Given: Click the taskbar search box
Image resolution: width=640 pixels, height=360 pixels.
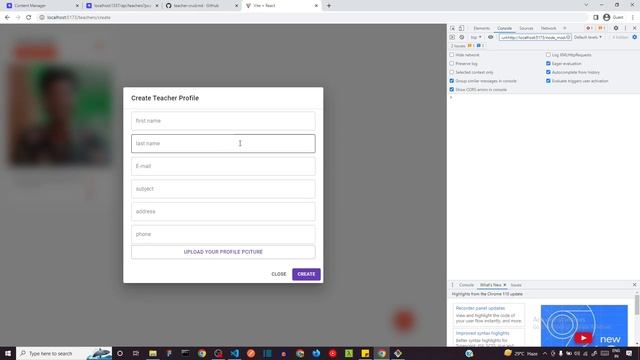Looking at the screenshot, I should pyautogui.click(x=64, y=353).
